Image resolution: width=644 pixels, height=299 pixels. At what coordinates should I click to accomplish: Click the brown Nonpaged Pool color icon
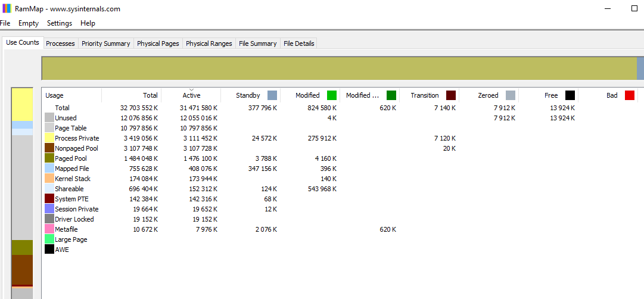(49, 148)
